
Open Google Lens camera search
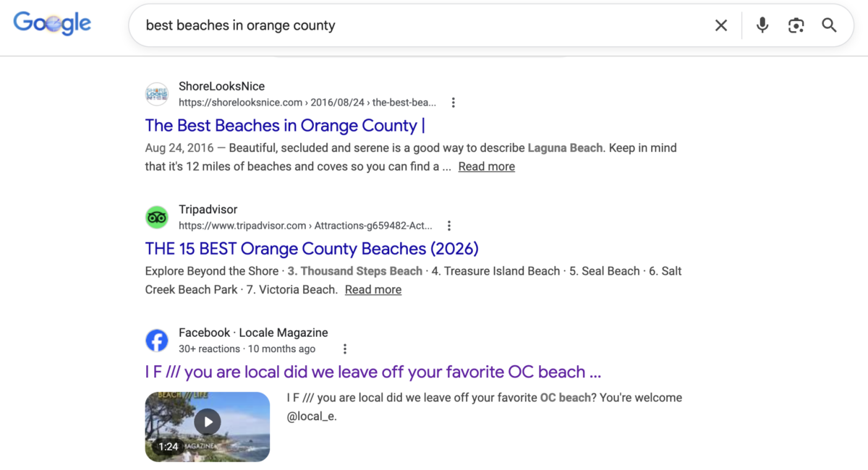796,25
